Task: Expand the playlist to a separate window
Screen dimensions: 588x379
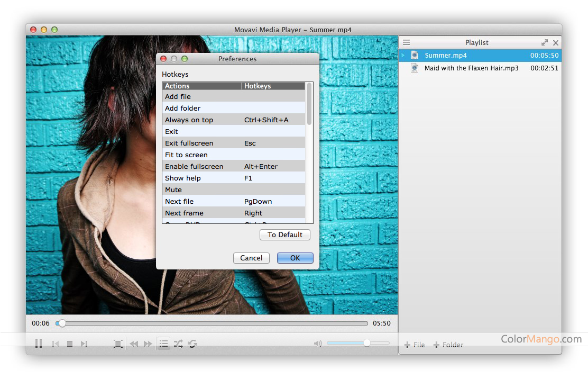Action: pyautogui.click(x=545, y=42)
